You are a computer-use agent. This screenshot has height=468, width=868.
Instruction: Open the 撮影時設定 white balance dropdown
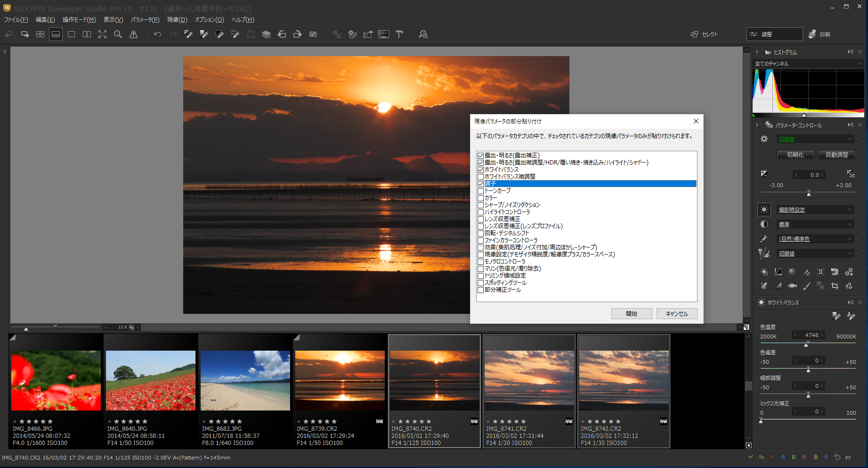tap(815, 210)
